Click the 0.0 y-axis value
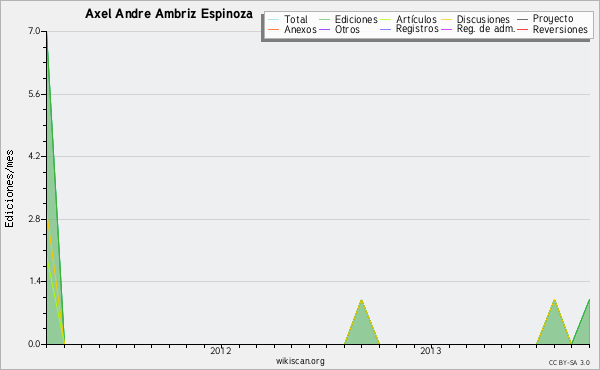600x370 pixels. (34, 344)
